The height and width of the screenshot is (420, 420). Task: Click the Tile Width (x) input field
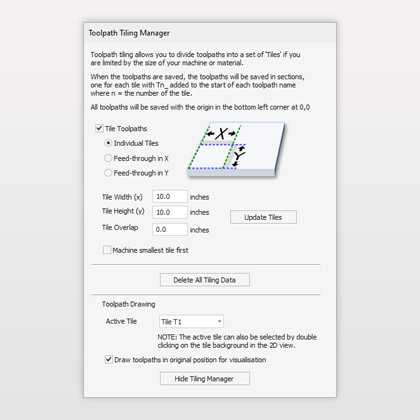(170, 197)
